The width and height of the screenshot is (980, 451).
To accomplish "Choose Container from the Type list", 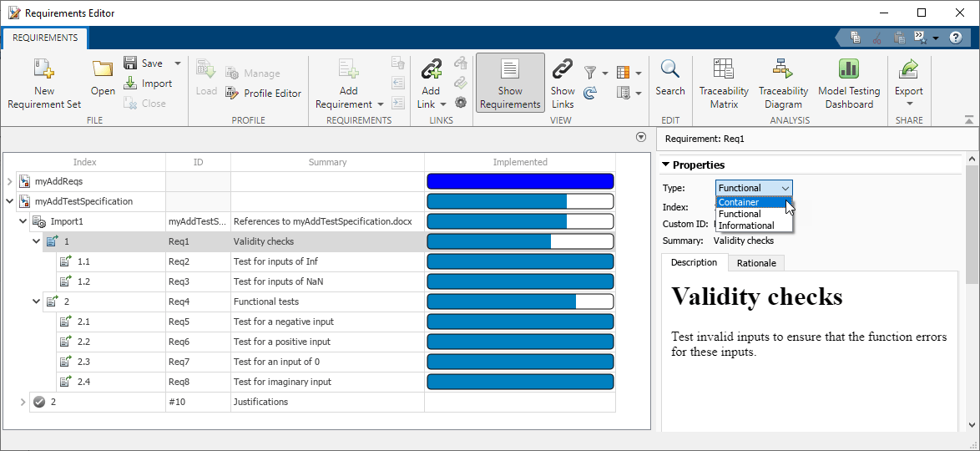I will pos(740,202).
